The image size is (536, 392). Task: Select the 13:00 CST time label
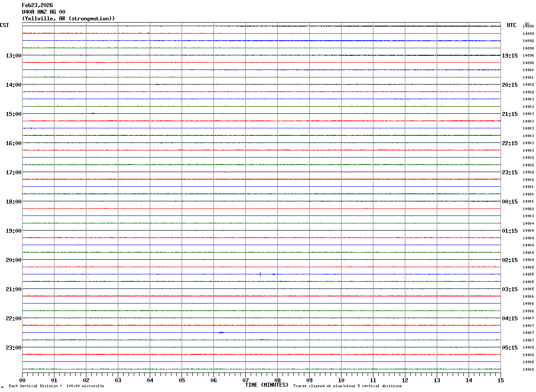14,56
